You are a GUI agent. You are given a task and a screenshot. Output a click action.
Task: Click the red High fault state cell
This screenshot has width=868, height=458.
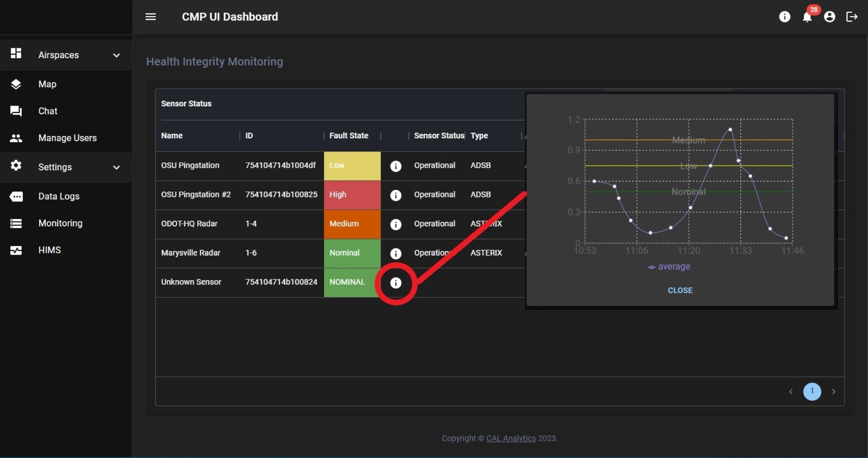[352, 195]
